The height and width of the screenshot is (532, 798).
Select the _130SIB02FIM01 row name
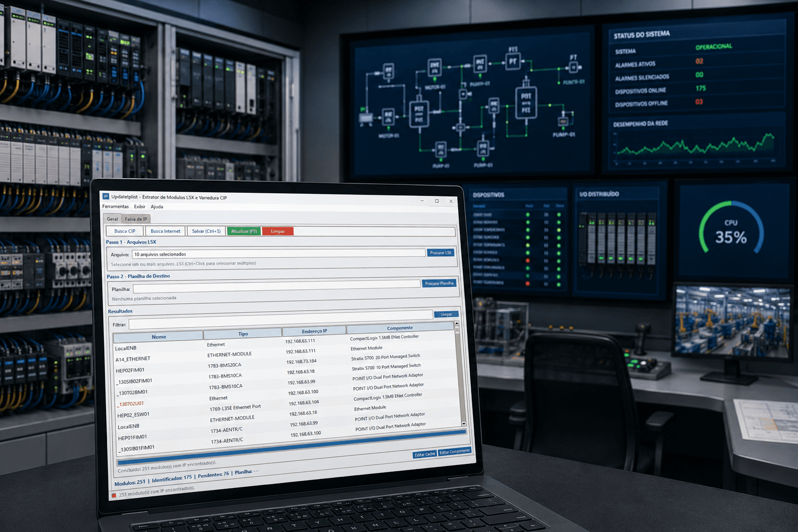pyautogui.click(x=134, y=381)
